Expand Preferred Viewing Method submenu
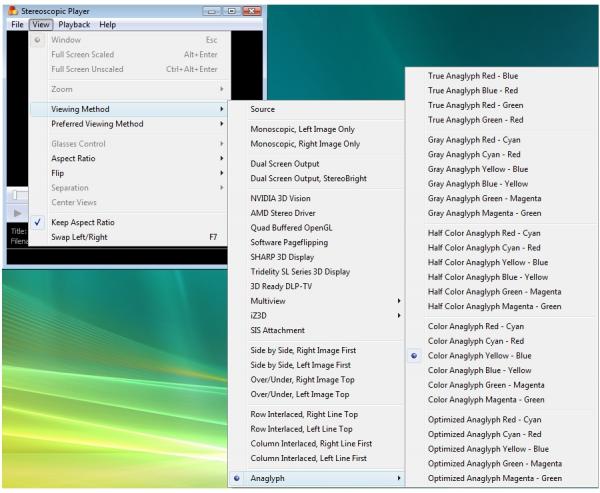The image size is (600, 493). pyautogui.click(x=129, y=124)
